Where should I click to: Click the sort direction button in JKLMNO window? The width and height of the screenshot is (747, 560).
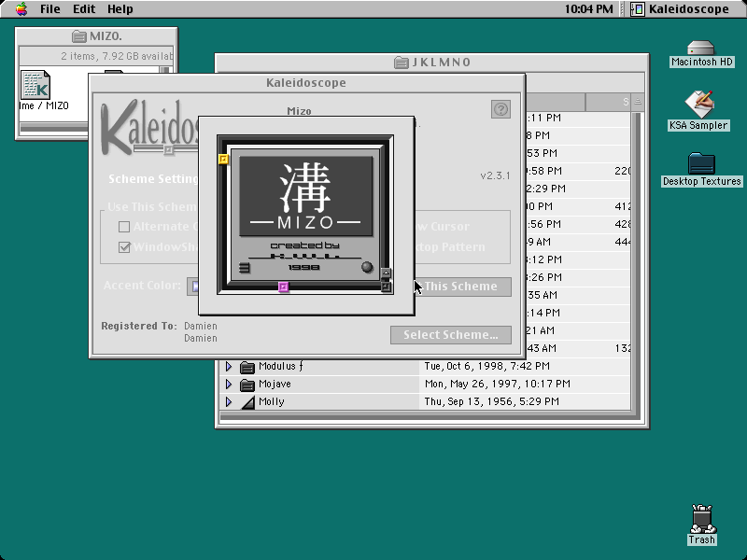pos(638,102)
